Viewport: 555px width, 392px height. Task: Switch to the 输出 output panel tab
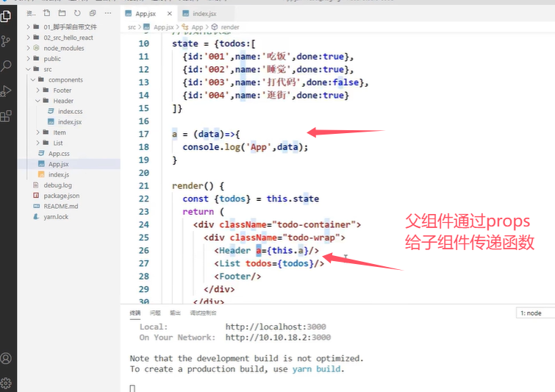tap(175, 313)
